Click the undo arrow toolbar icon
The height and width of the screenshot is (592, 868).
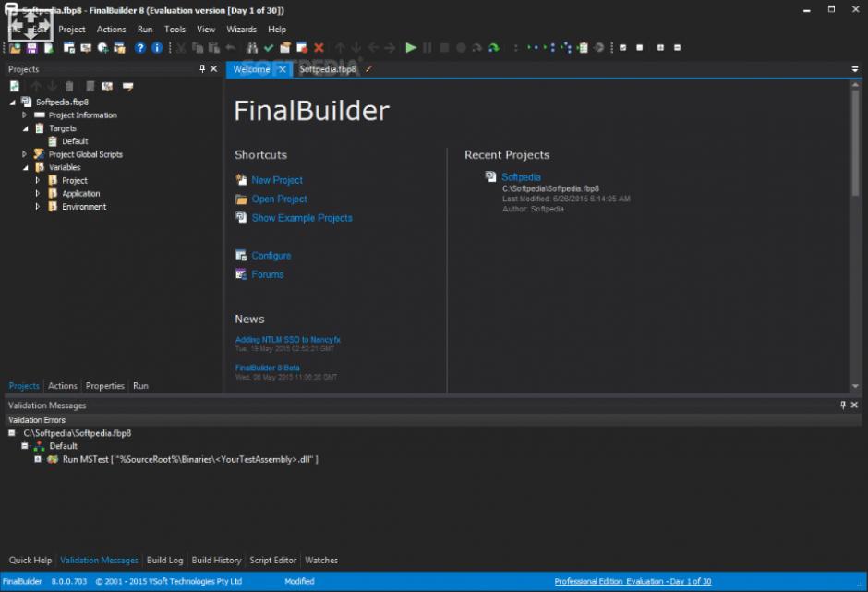(230, 48)
